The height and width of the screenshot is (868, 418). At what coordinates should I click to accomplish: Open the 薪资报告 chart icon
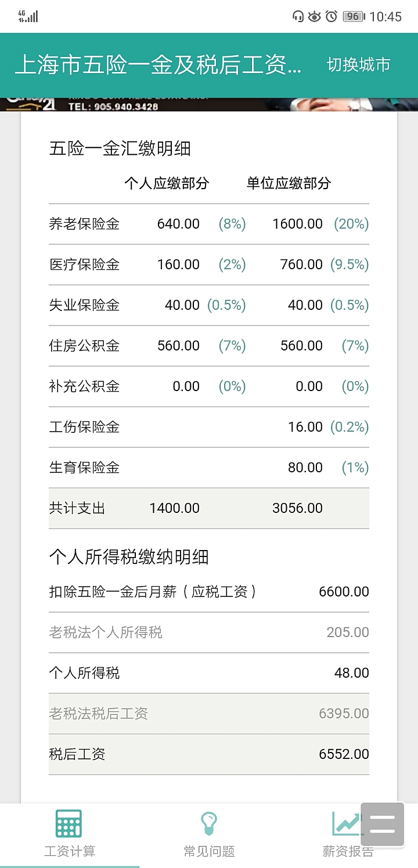coord(347,823)
